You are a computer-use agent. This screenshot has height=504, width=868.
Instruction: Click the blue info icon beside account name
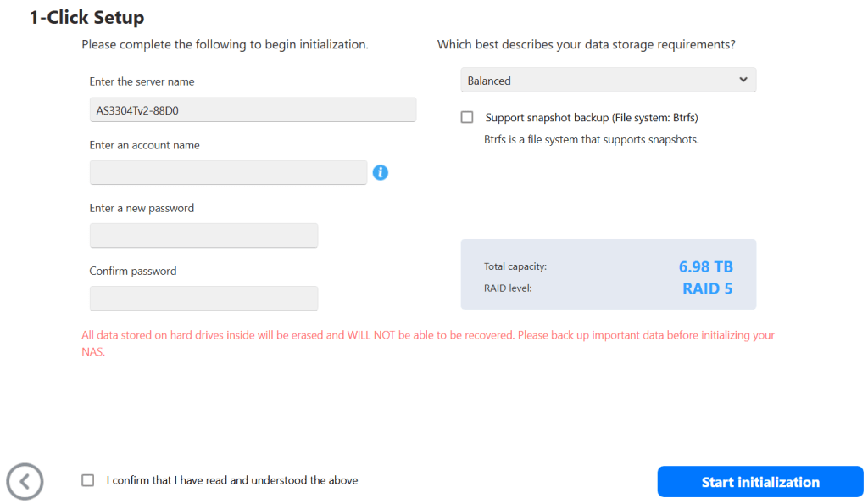point(381,173)
